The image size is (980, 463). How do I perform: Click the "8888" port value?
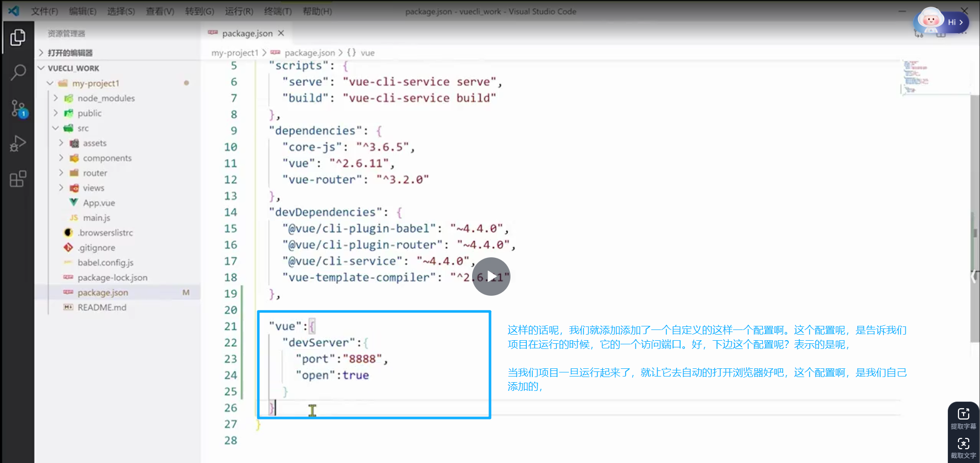coord(362,359)
